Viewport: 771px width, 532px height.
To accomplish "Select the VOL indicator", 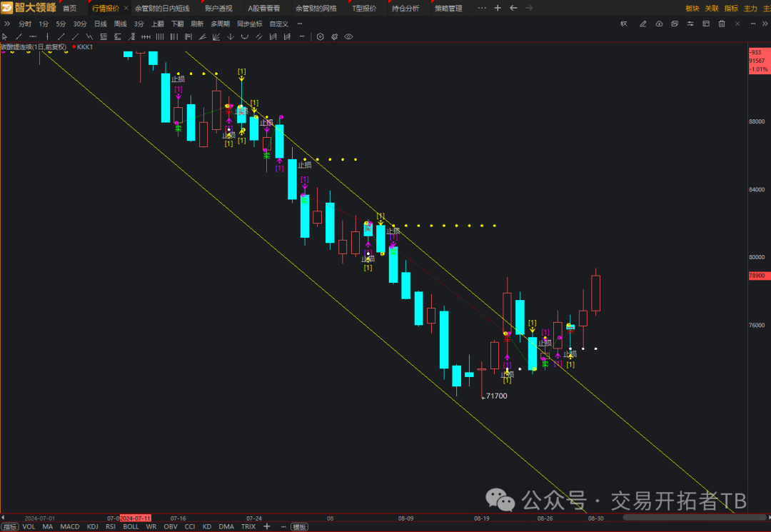I will pos(29,526).
